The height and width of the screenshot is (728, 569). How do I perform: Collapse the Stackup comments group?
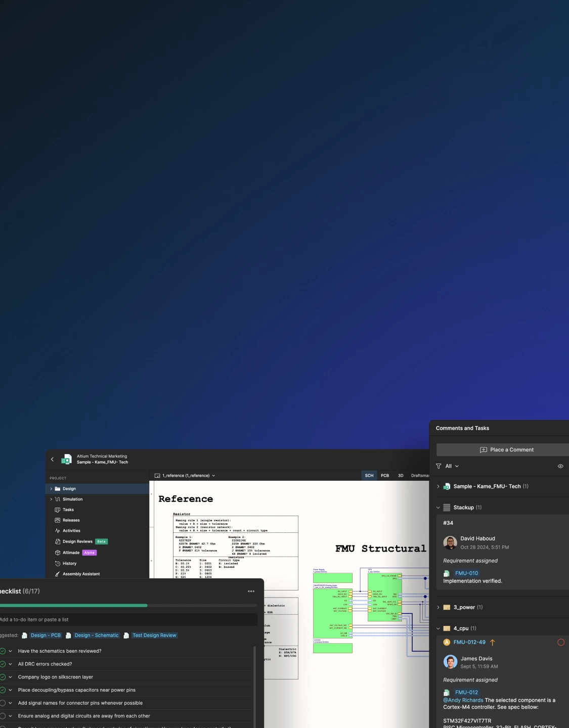pyautogui.click(x=438, y=508)
